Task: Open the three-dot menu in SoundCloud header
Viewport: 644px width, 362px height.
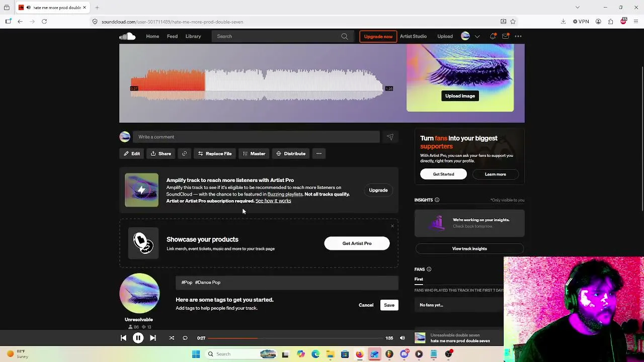Action: click(518, 36)
